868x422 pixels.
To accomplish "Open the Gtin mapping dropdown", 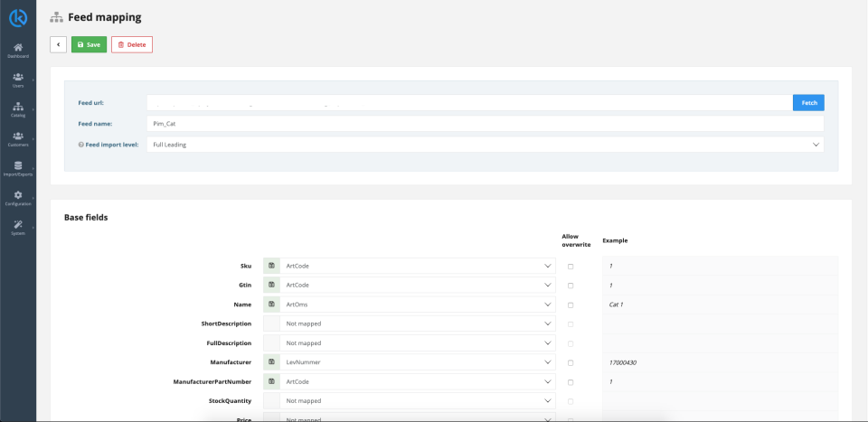I will click(418, 285).
